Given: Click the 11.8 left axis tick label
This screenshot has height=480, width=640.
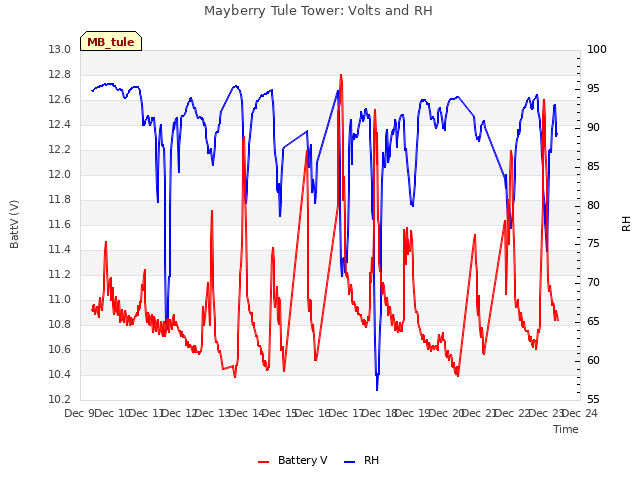Looking at the screenshot, I should tap(60, 200).
